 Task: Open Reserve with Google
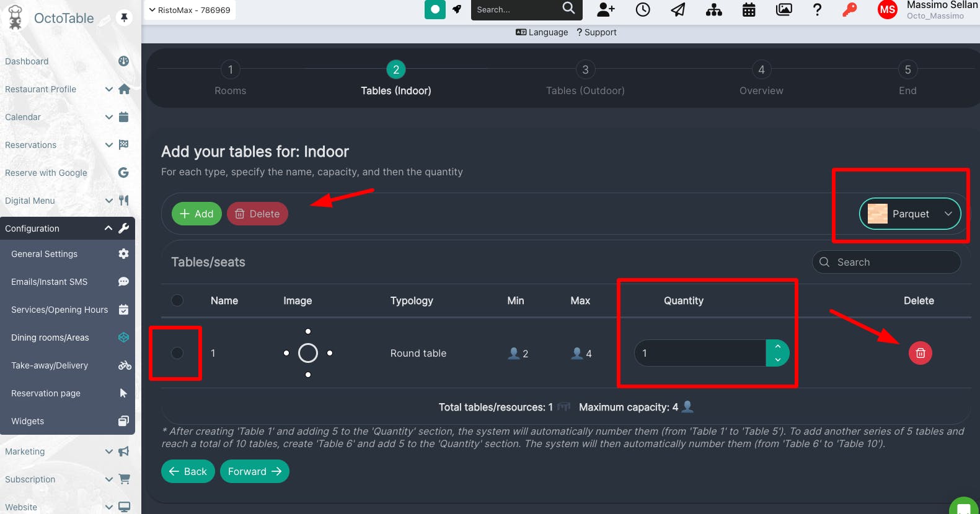tap(67, 173)
